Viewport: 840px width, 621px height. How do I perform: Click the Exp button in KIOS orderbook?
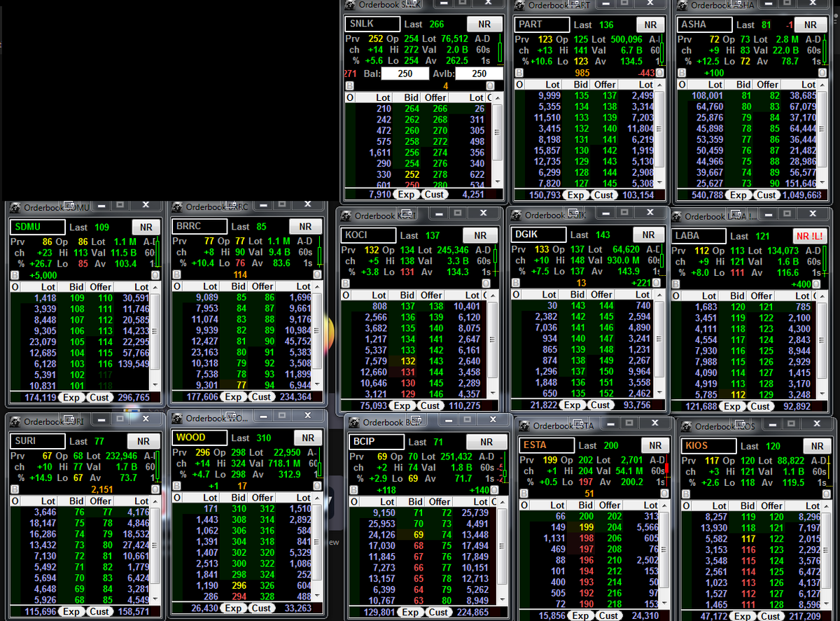[742, 617]
